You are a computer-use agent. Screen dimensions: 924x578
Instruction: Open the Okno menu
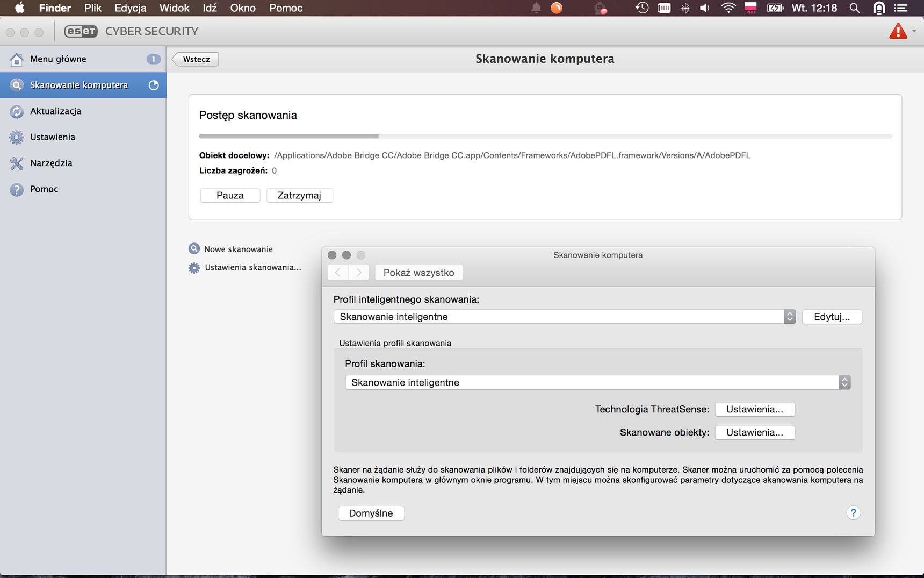pos(243,8)
